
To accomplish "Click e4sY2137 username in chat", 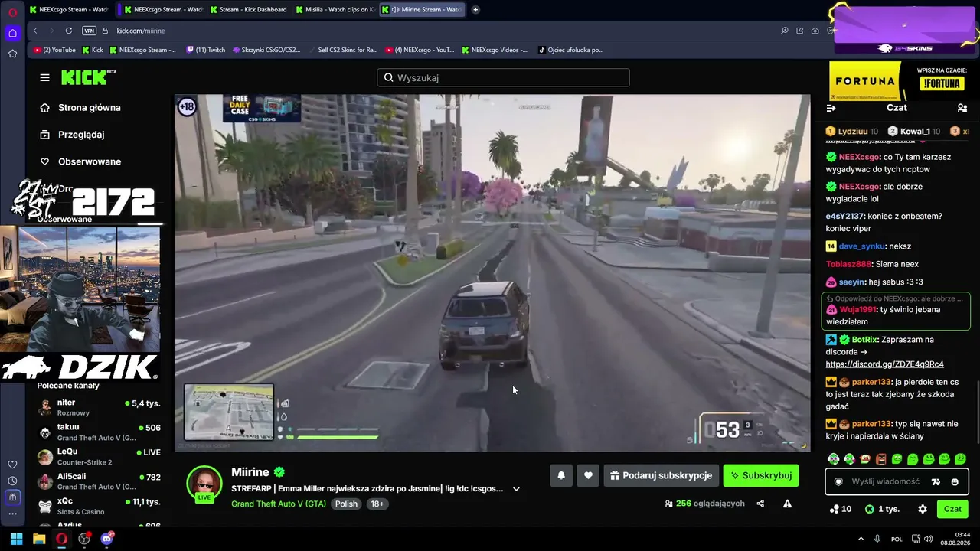I will point(844,217).
